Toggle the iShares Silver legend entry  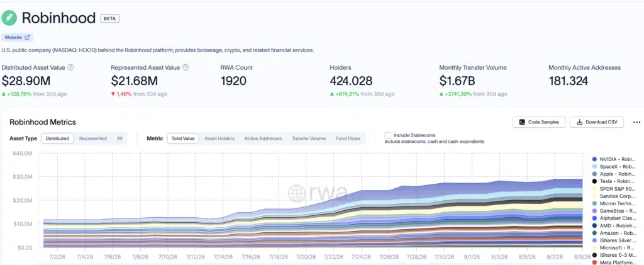click(614, 240)
